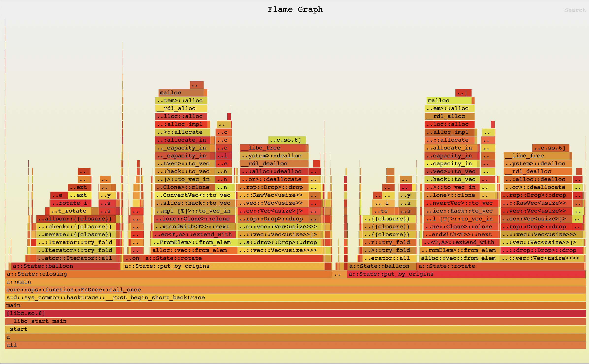Viewport: 589px width, 364px height.
Task: Click the yellow malloc frame
Action: [449, 100]
